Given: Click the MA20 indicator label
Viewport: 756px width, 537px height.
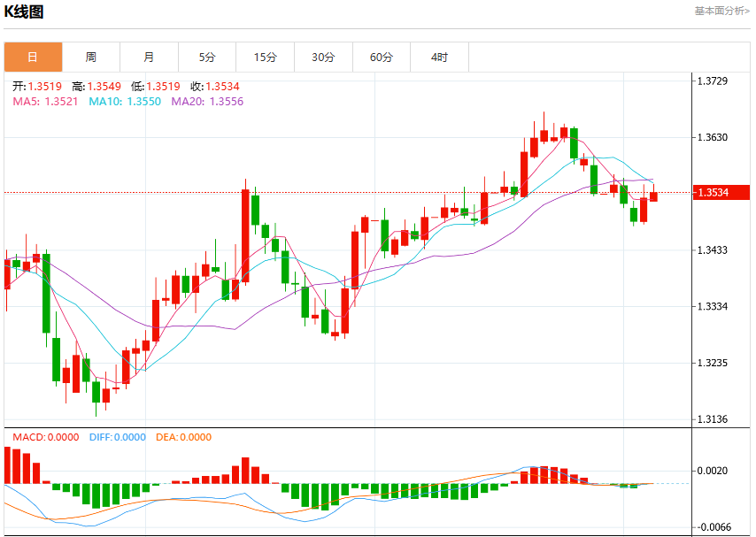Looking at the screenshot, I should click(x=207, y=101).
